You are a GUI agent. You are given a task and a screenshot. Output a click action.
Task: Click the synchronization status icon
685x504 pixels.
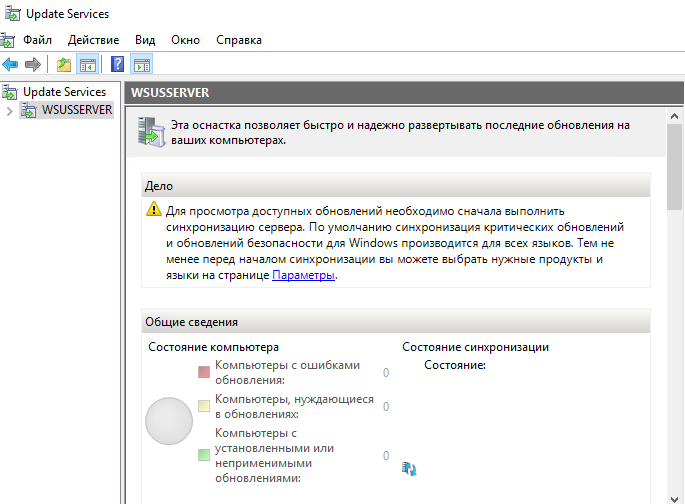[x=409, y=468]
